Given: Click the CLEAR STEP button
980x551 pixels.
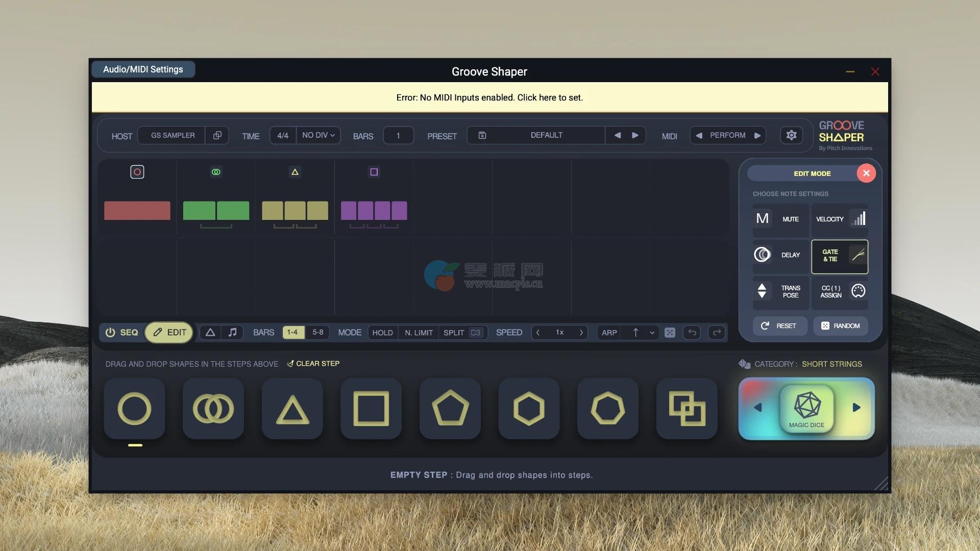Looking at the screenshot, I should (313, 364).
